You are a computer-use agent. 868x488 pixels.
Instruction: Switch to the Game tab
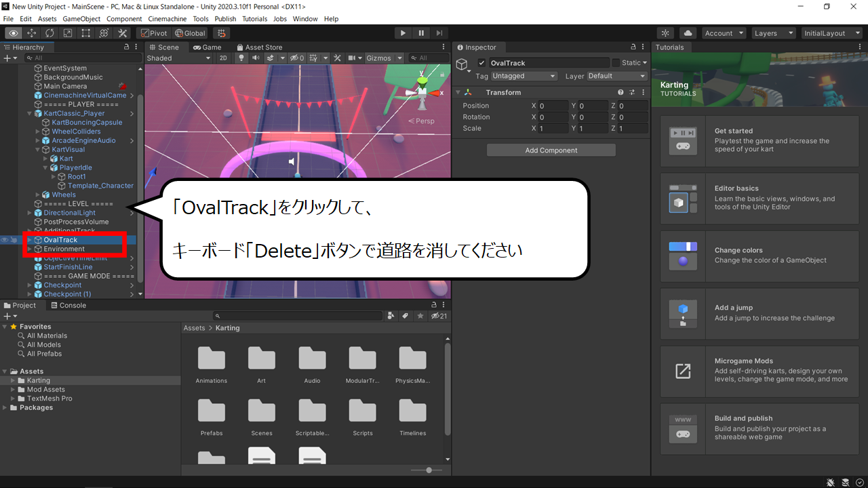[207, 47]
